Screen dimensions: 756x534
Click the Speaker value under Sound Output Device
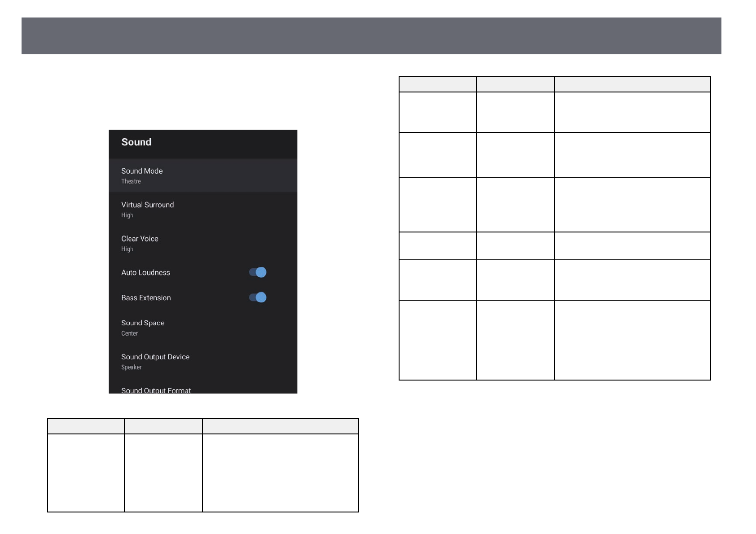tap(131, 368)
